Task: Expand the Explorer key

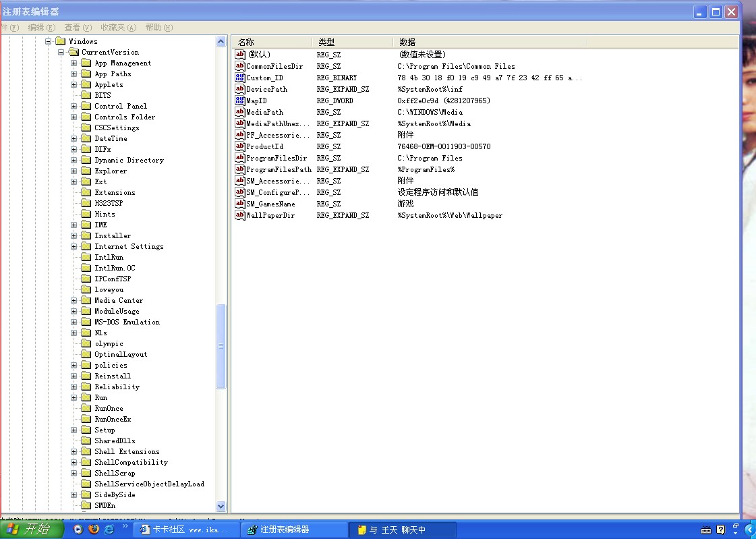Action: pos(74,171)
